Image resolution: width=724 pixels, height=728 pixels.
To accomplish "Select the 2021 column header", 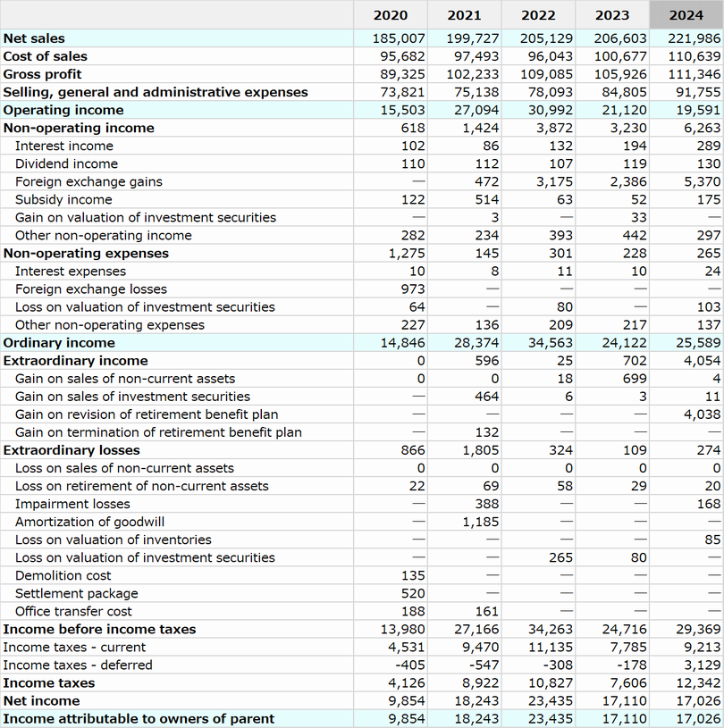I will point(464,15).
